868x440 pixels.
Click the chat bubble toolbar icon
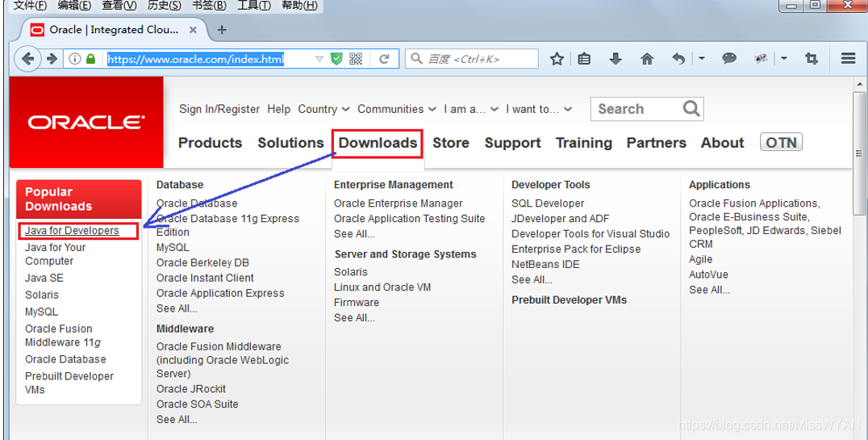(729, 58)
